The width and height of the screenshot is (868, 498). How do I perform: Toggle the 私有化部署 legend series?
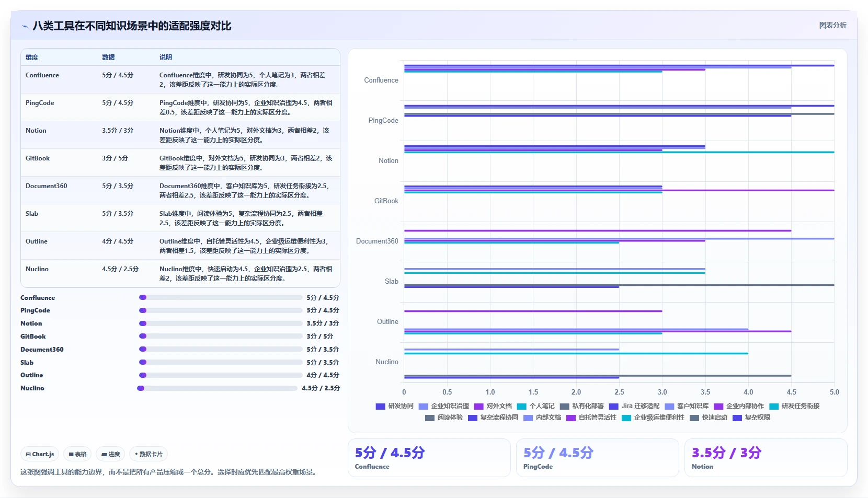[582, 406]
